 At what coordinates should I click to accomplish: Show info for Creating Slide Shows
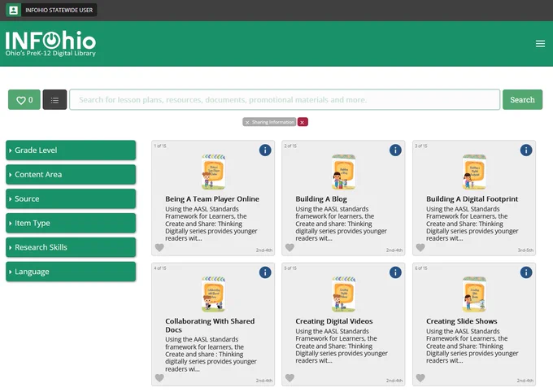(x=526, y=272)
